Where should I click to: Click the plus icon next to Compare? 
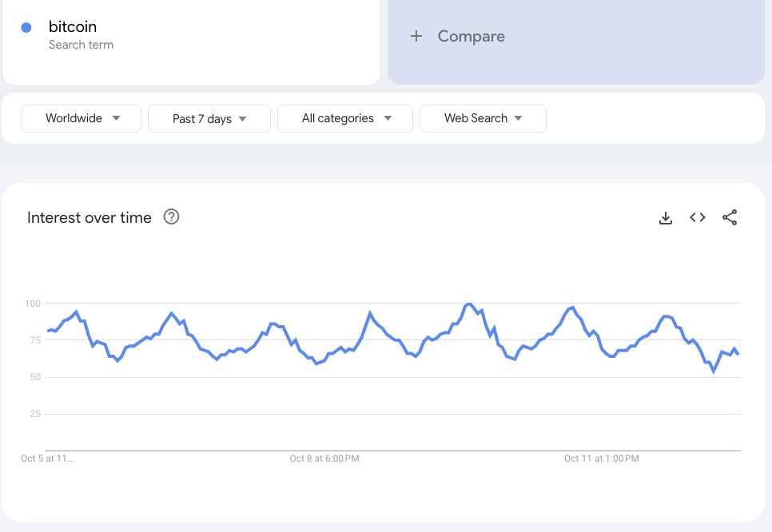click(x=416, y=36)
